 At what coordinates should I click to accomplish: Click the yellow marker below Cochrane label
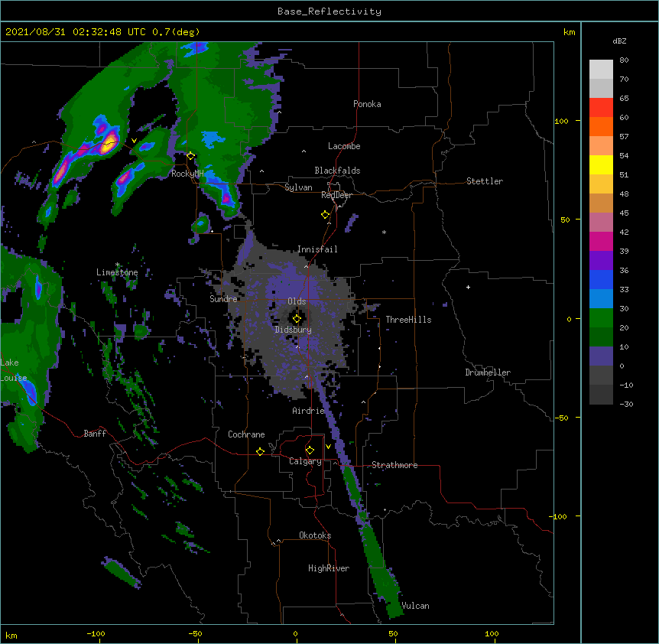point(260,451)
